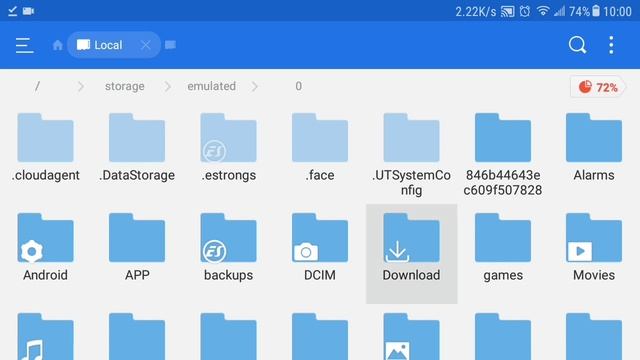Expand chevron after emulated breadcrumb
This screenshot has width=640, height=360.
pos(255,86)
